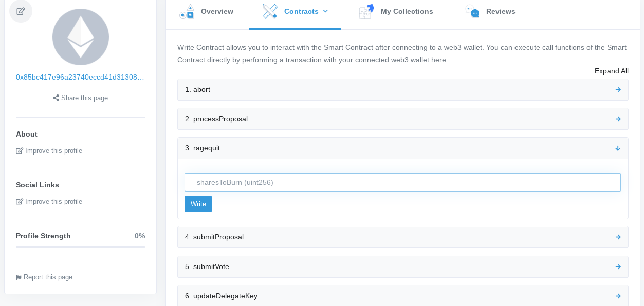Click the Ethereum avatar image
The width and height of the screenshot is (644, 306).
pyautogui.click(x=81, y=37)
